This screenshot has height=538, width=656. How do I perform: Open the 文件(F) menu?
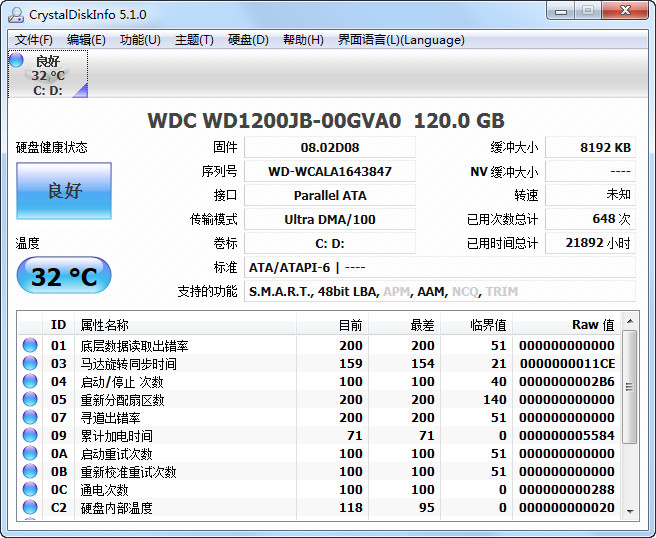pos(33,40)
